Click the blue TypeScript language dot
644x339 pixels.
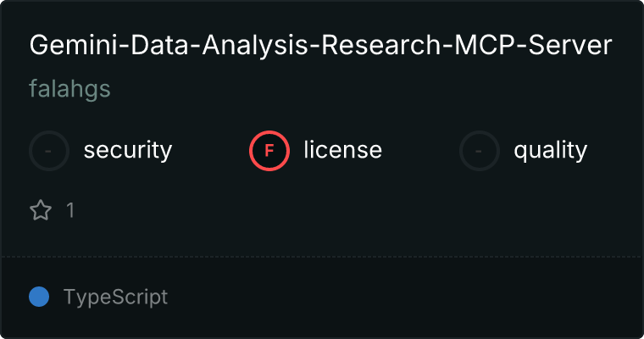pos(39,297)
